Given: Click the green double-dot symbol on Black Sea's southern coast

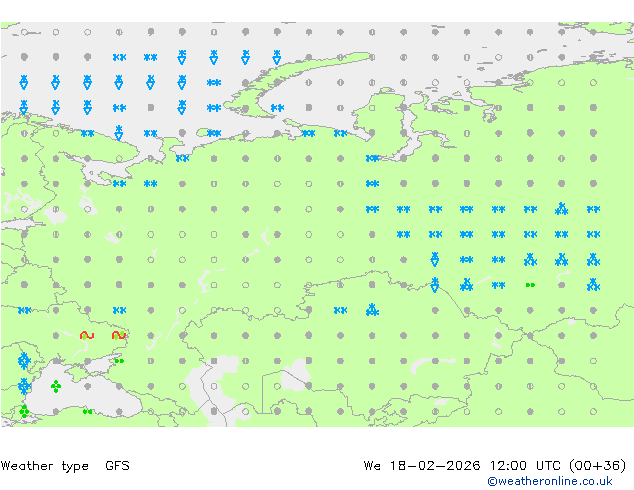Looking at the screenshot, I should pyautogui.click(x=87, y=412).
